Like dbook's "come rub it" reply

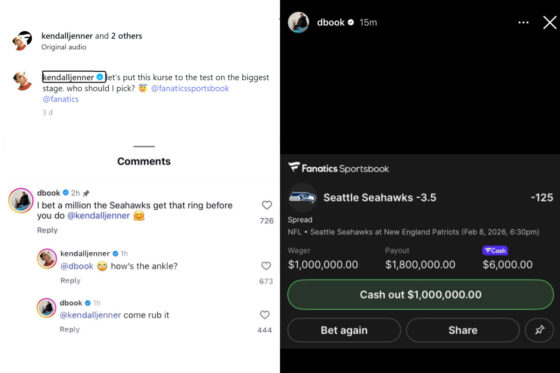[265, 315]
